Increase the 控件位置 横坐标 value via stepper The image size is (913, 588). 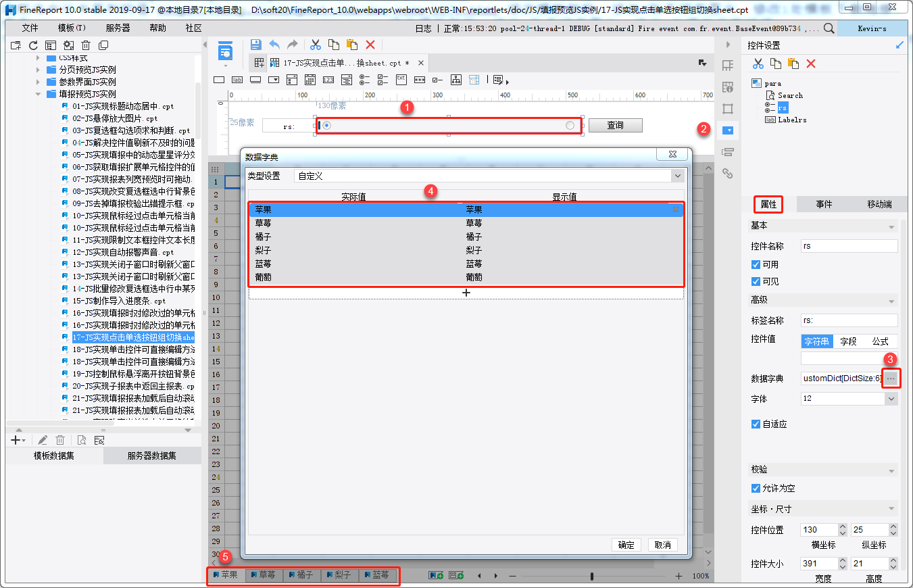click(x=842, y=526)
